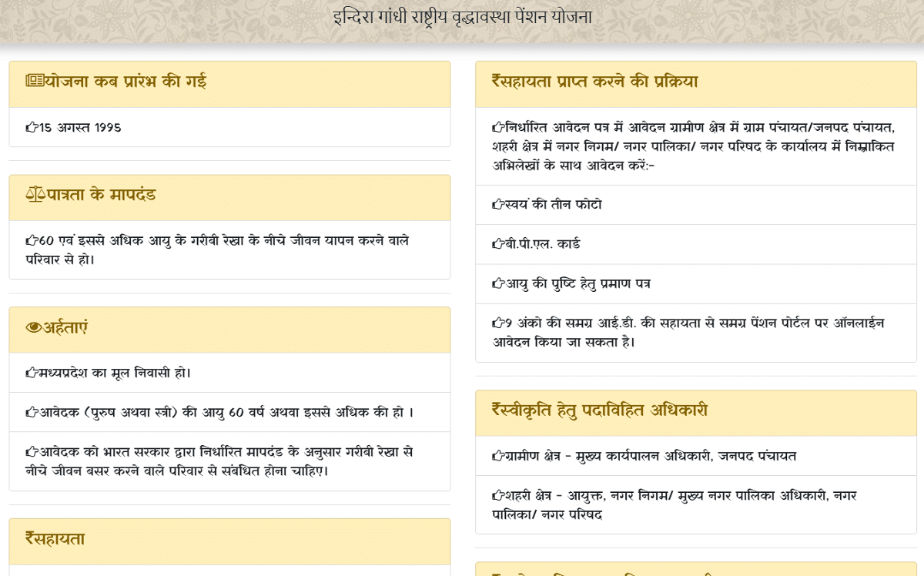Click the hand icon before बी.पी.एल. कार्ड

[x=498, y=245]
